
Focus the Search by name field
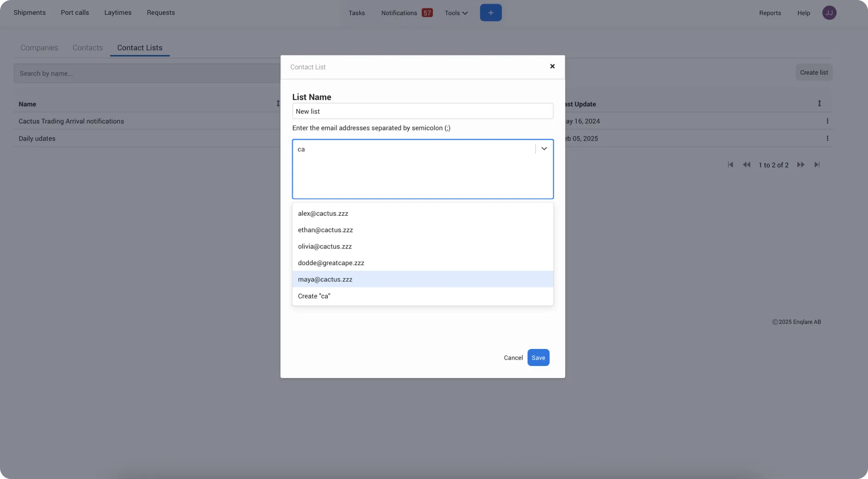tap(147, 73)
